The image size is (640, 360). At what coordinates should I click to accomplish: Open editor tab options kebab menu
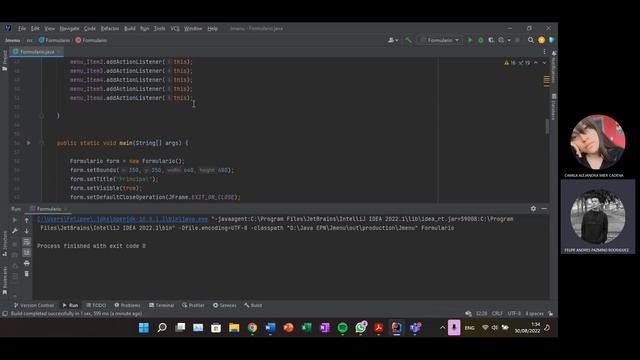(x=544, y=52)
